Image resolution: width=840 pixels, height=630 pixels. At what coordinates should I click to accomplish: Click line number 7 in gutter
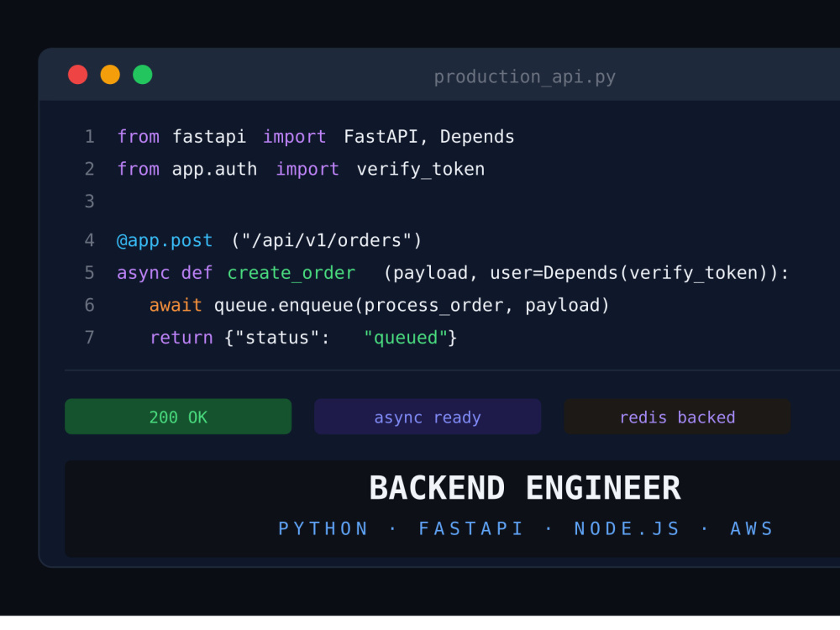tap(90, 337)
